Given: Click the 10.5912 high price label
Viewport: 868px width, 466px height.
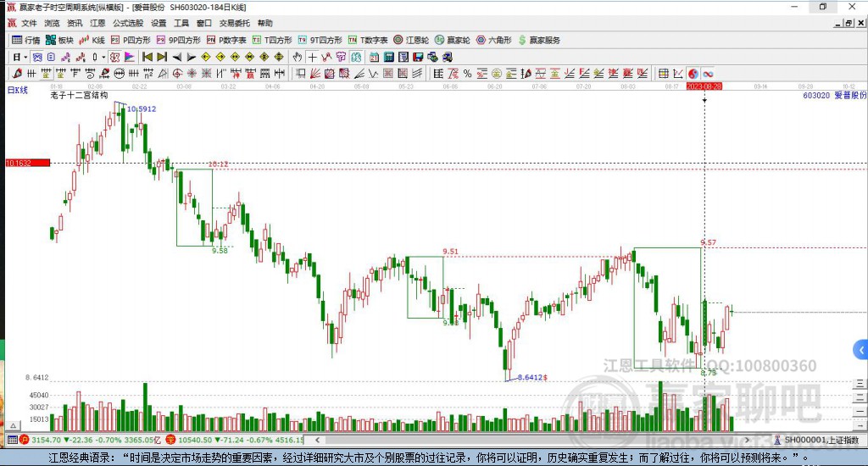Looking at the screenshot, I should click(x=142, y=109).
